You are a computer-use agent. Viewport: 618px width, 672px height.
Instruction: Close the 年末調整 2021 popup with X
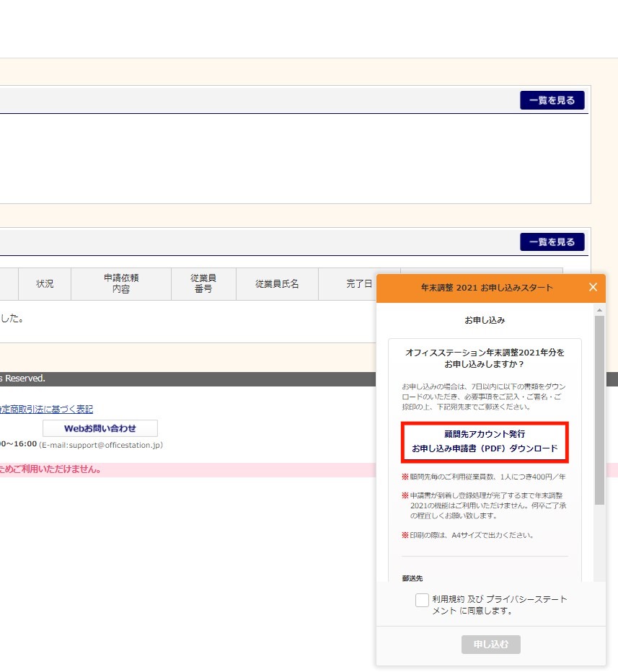(x=593, y=288)
